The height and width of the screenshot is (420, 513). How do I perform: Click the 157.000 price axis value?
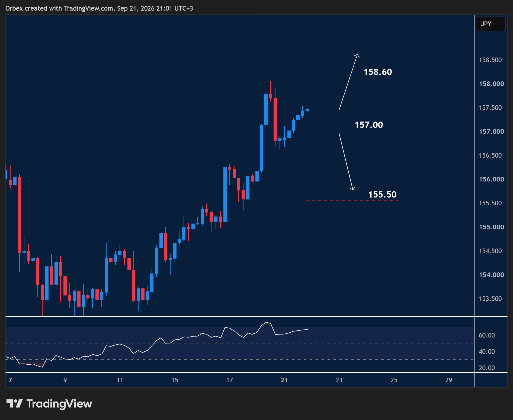[x=491, y=132]
